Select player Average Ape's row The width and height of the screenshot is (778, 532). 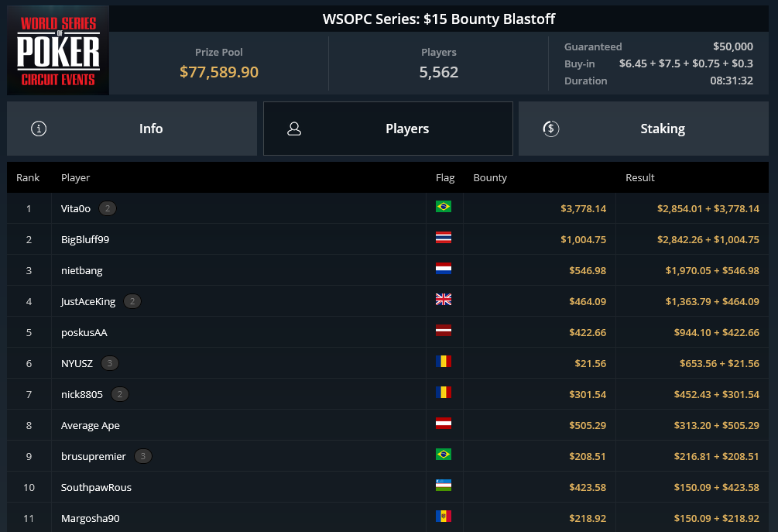click(388, 425)
